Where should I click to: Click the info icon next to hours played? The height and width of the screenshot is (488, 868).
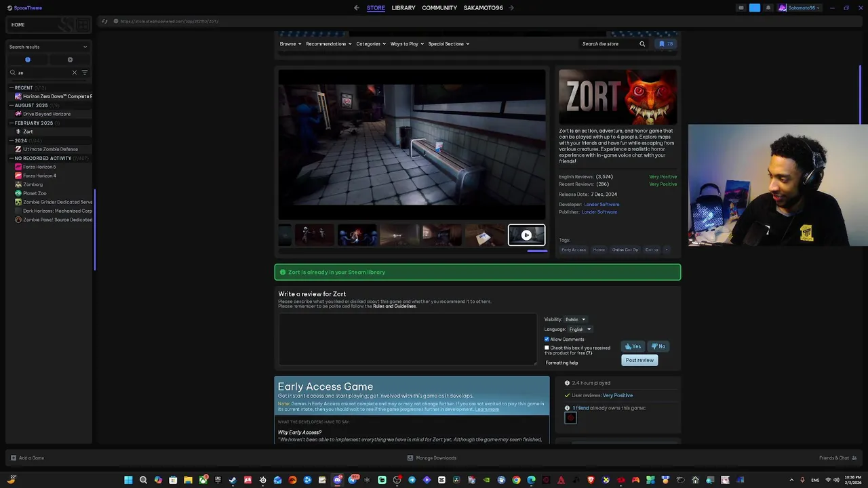[x=567, y=383]
